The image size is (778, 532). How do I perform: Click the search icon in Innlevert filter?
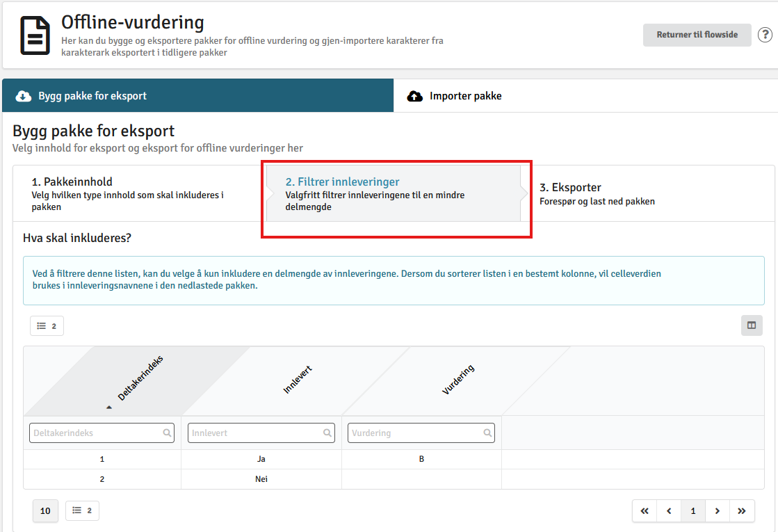(x=327, y=433)
